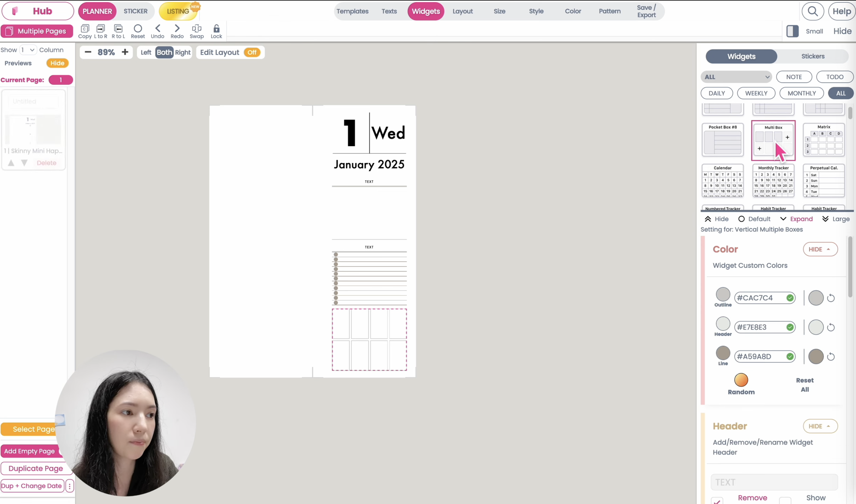Image resolution: width=856 pixels, height=504 pixels.
Task: Toggle Edit Layout off switch
Action: (252, 52)
